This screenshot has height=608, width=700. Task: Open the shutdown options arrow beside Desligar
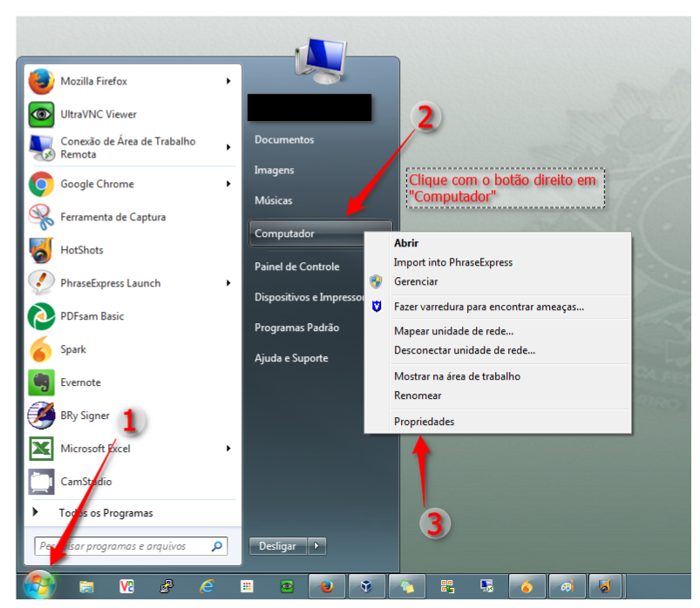316,546
